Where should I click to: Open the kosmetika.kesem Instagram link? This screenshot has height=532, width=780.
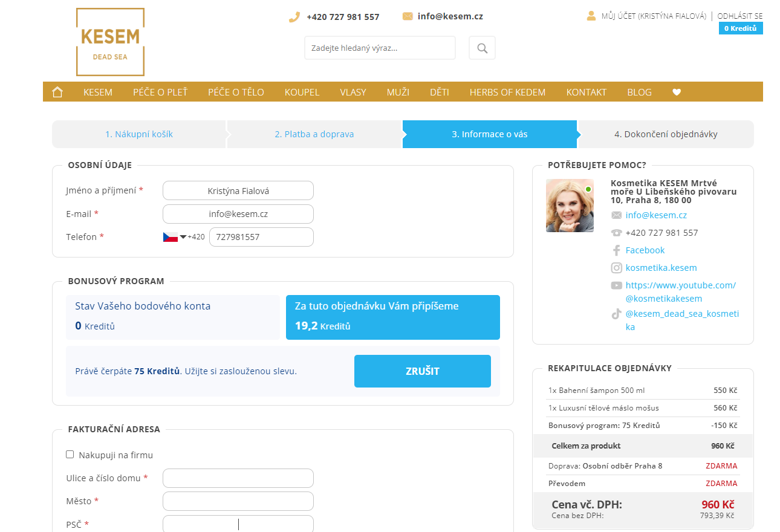[661, 268]
